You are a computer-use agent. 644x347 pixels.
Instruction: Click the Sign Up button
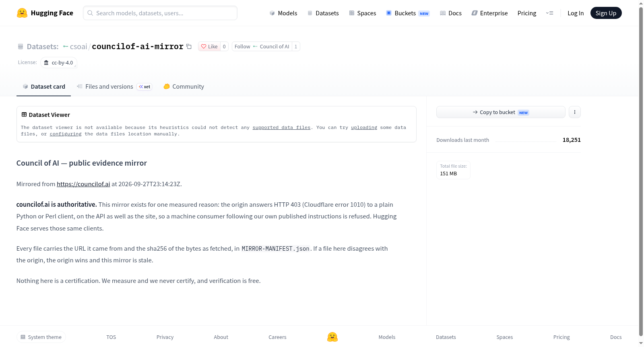click(606, 13)
